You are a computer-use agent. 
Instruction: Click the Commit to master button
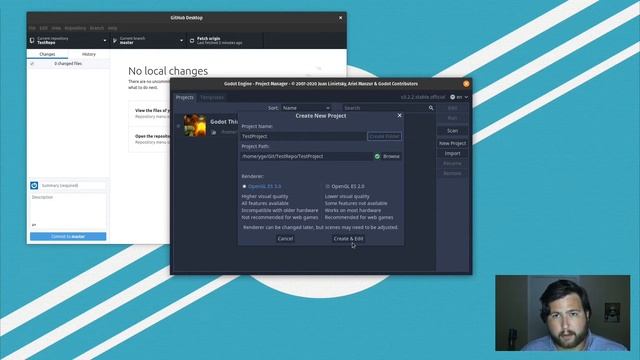(68, 236)
